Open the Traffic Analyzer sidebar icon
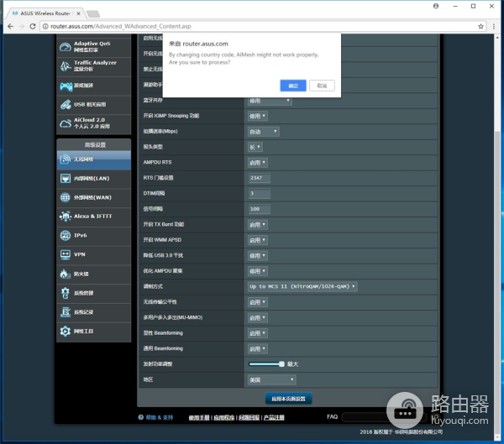The image size is (504, 444). click(66, 66)
